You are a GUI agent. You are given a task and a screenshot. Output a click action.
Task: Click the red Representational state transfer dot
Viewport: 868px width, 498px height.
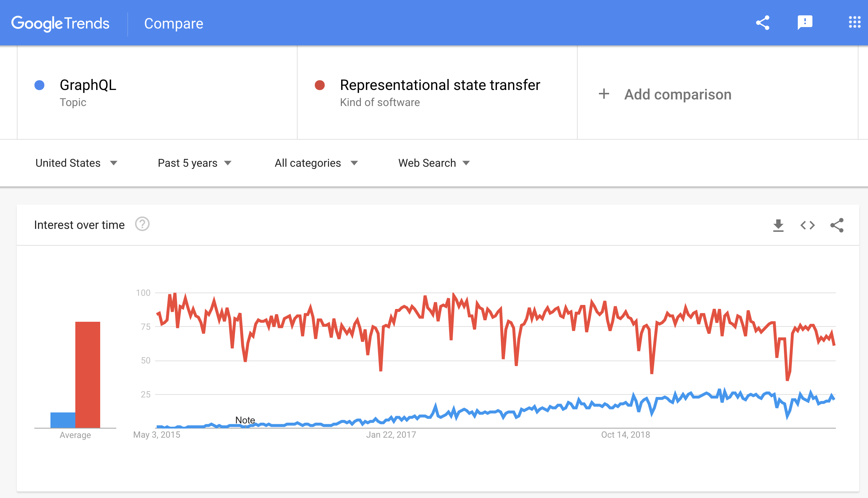click(320, 85)
